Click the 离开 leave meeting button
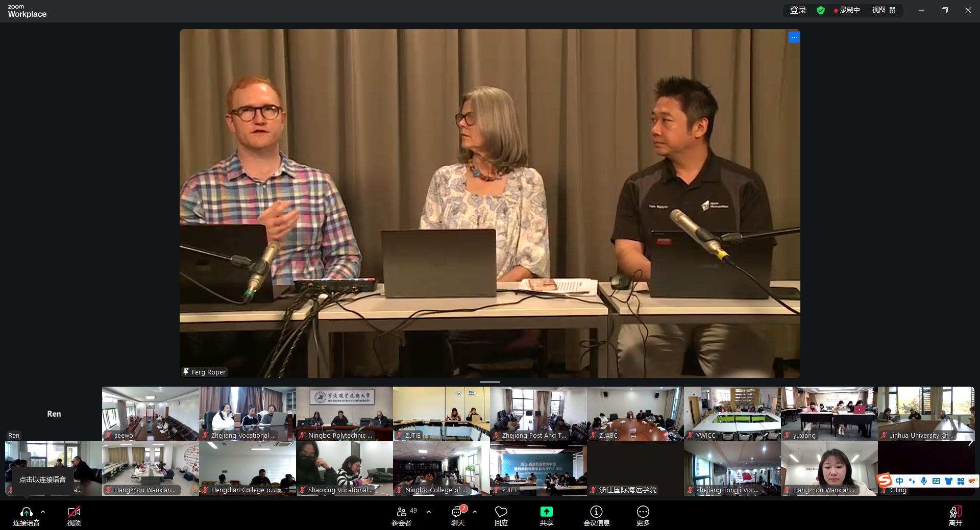Image resolution: width=980 pixels, height=530 pixels. click(x=955, y=512)
